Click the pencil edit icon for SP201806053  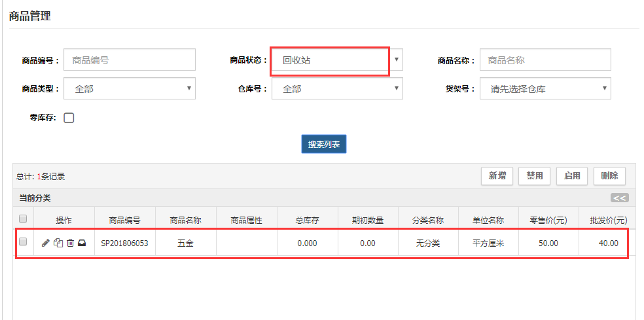(x=46, y=243)
